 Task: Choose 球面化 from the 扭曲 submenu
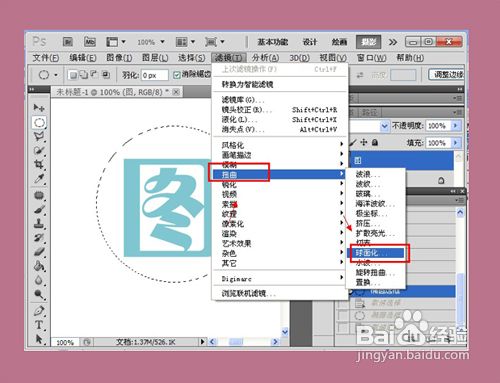(375, 253)
